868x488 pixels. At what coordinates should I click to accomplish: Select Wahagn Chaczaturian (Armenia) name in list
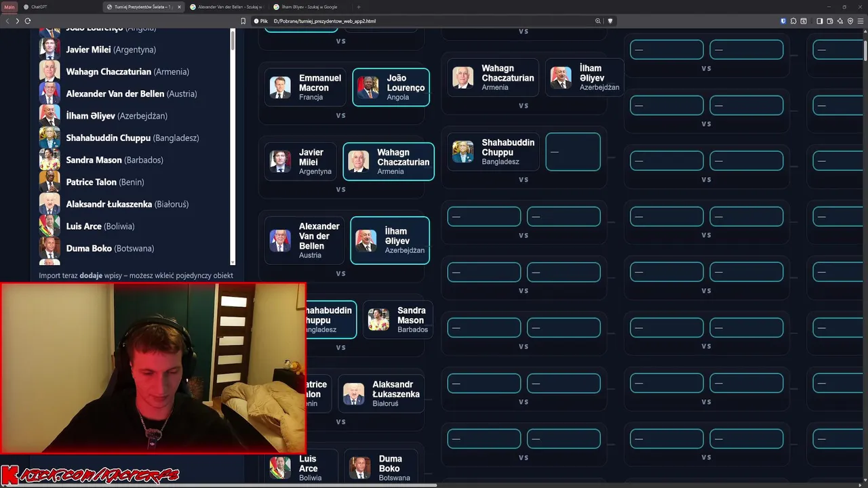(x=127, y=71)
